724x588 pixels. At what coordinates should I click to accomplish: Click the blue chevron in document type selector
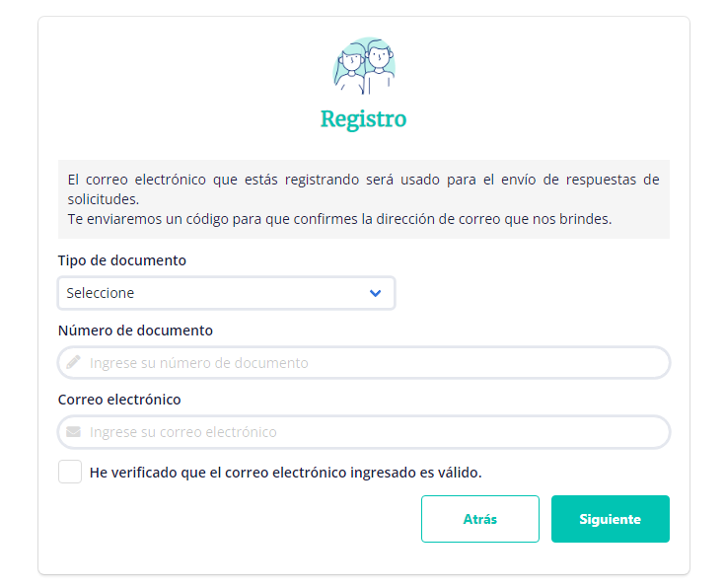376,293
